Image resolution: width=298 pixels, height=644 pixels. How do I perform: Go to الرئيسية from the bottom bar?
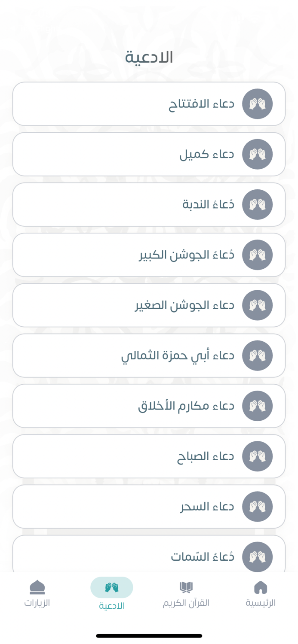coord(261,593)
